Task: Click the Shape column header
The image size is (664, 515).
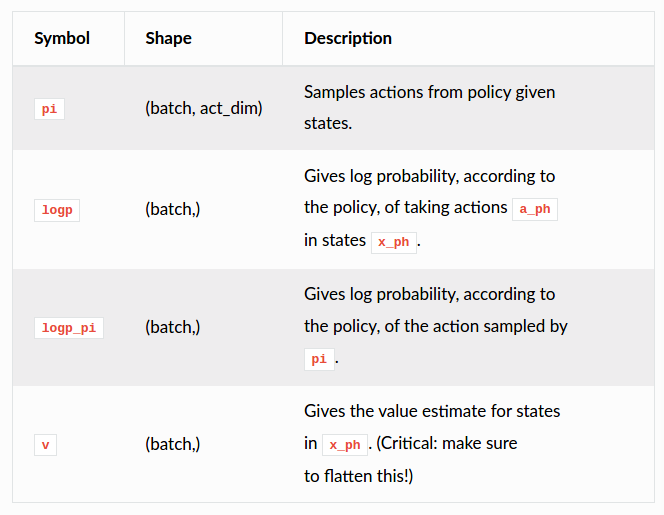Action: [168, 39]
